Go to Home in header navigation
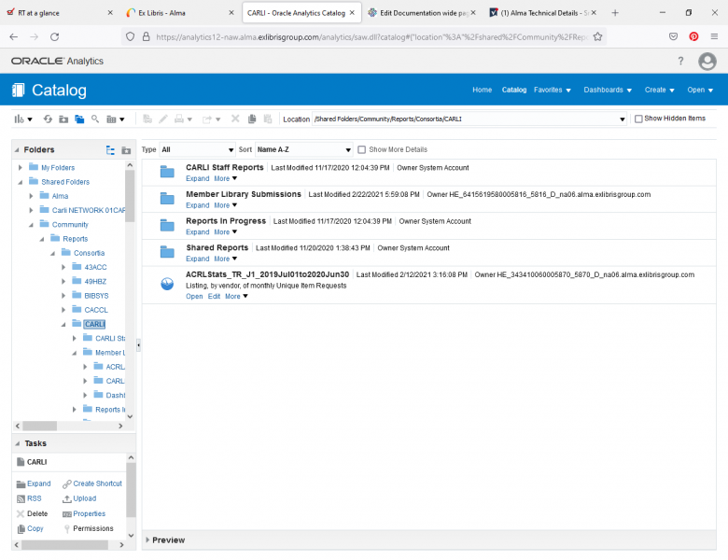Screen dimensions: 728x560 482,90
